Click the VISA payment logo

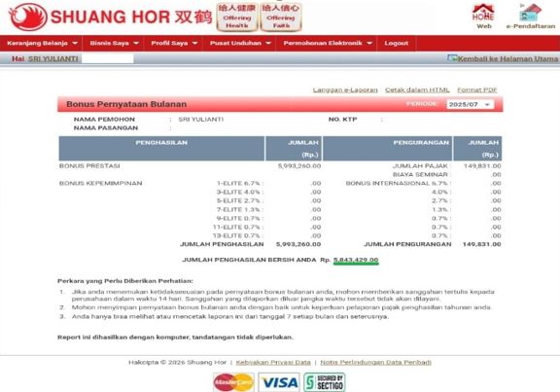(279, 382)
